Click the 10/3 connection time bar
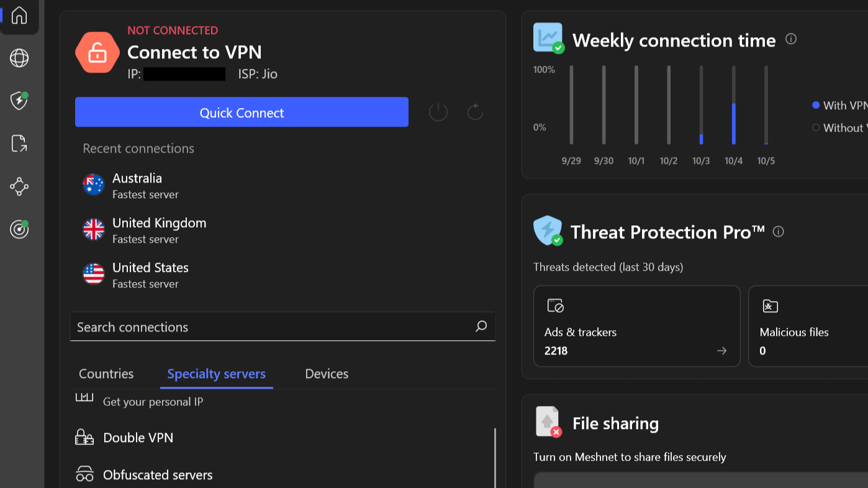 (x=701, y=105)
